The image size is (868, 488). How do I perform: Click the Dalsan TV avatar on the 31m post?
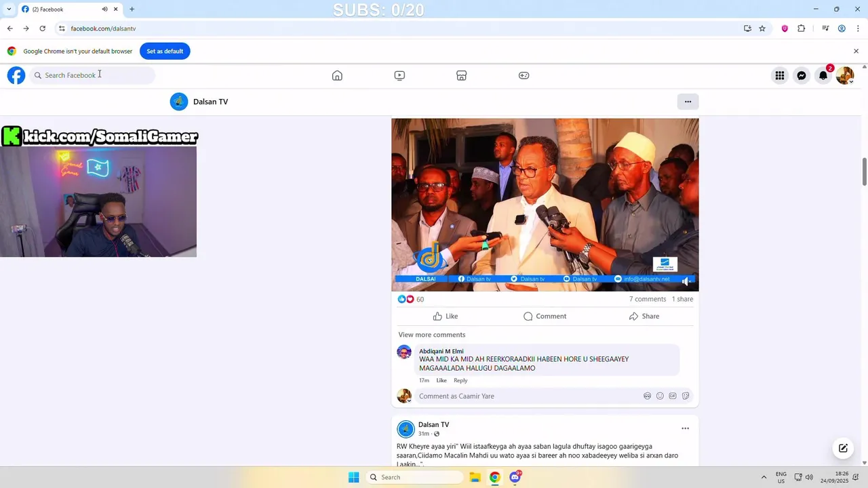click(406, 429)
